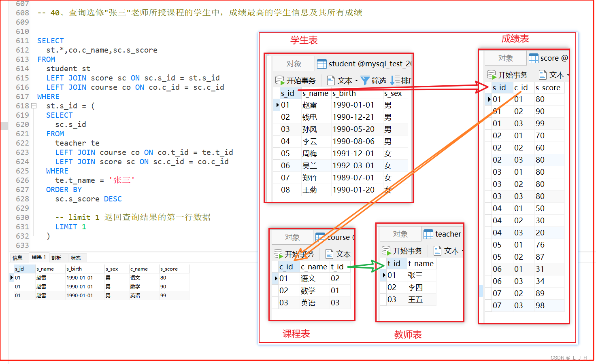
Task: Click the teacher table icon in the teacher window tab
Action: pyautogui.click(x=428, y=234)
